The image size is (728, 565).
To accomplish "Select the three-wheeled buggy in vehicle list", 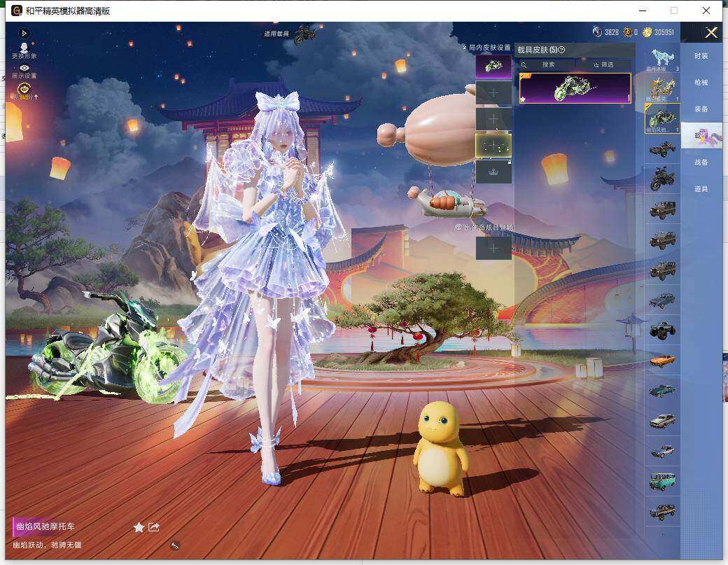I will click(662, 149).
